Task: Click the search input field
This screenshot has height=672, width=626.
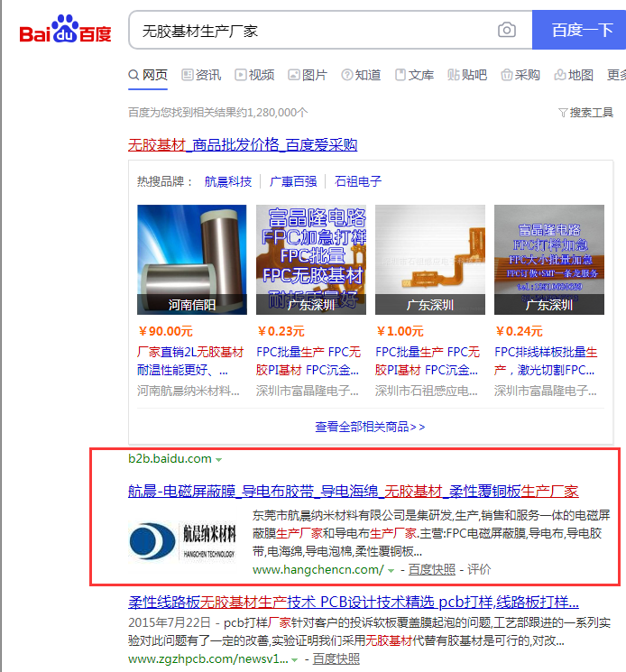Action: [311, 31]
